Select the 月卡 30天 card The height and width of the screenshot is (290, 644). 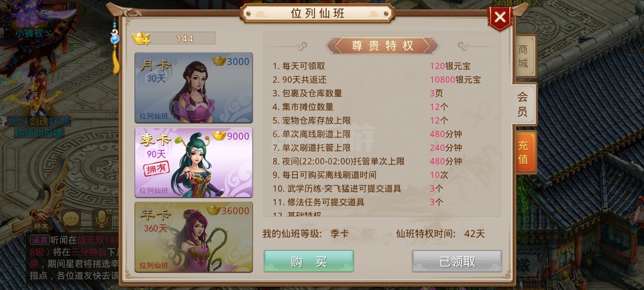pyautogui.click(x=194, y=88)
